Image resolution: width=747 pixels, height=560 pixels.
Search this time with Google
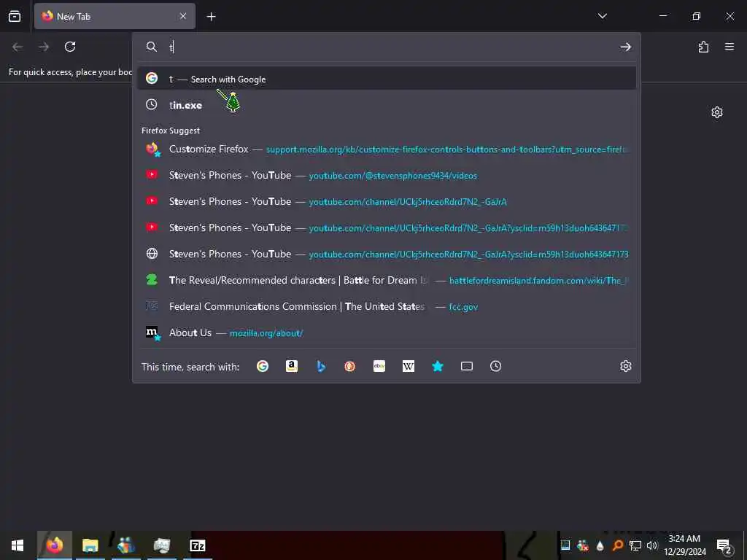(263, 366)
